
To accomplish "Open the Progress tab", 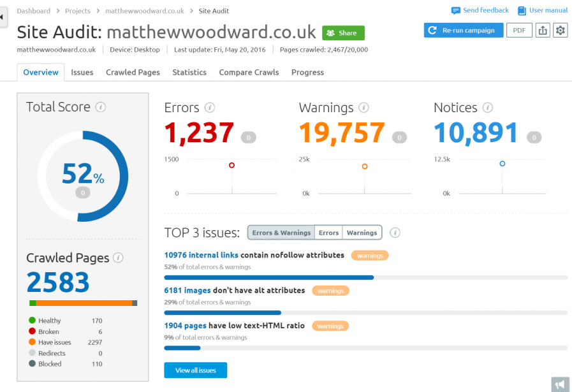I will tap(307, 72).
